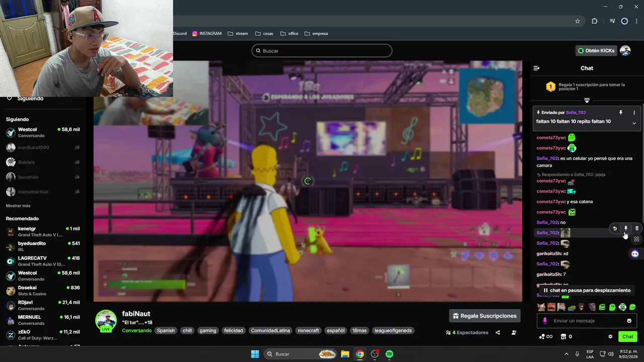Send message with green Chat button
644x362 pixels.
(x=628, y=337)
